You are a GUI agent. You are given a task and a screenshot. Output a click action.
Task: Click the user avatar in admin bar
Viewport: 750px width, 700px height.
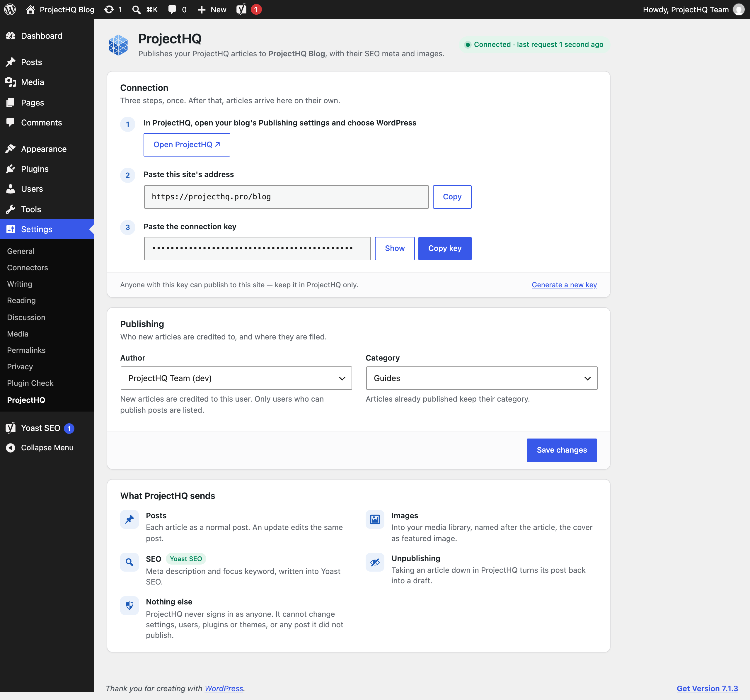[738, 9]
